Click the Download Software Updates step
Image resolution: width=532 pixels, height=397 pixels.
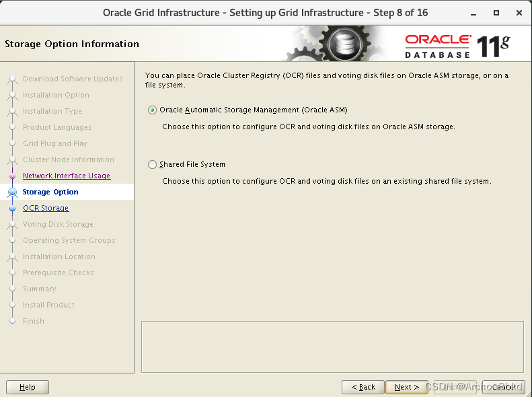click(73, 79)
